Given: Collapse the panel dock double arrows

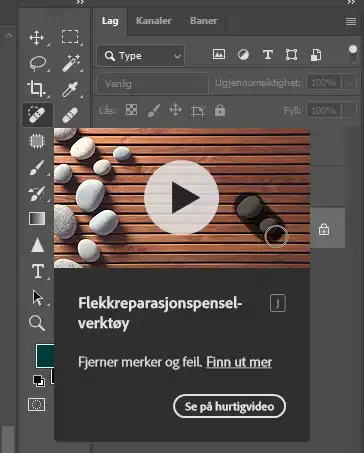Looking at the screenshot, I should [x=351, y=2].
